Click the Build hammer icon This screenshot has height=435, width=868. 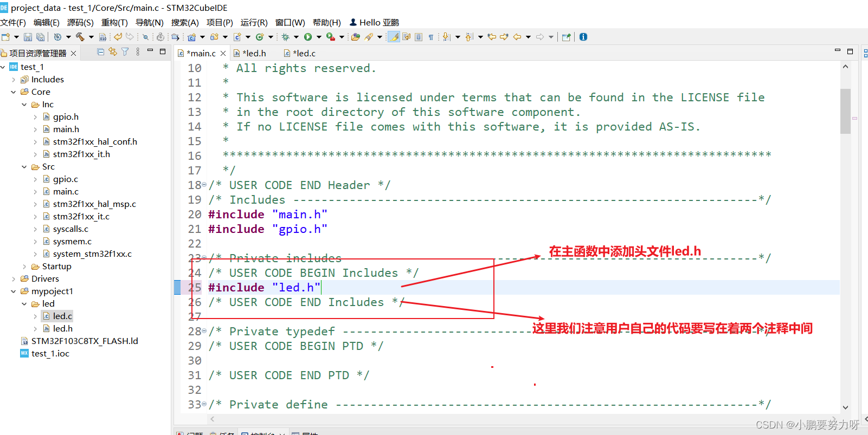(80, 37)
